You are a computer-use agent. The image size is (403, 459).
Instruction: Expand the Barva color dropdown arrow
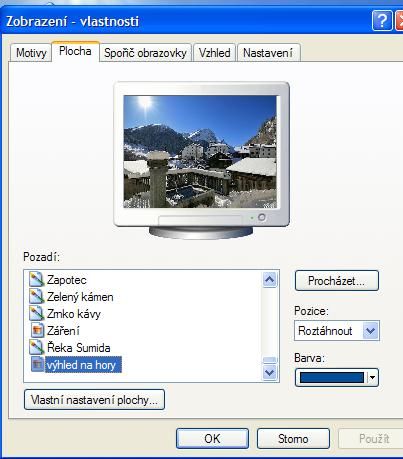[x=372, y=378]
